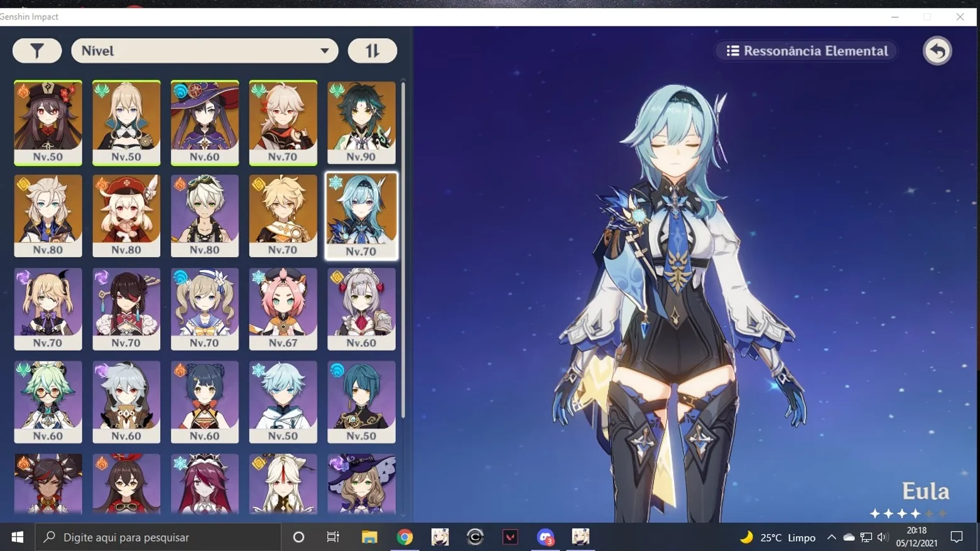Image resolution: width=980 pixels, height=551 pixels.
Task: Select Hu Tao's character card
Action: coord(48,123)
